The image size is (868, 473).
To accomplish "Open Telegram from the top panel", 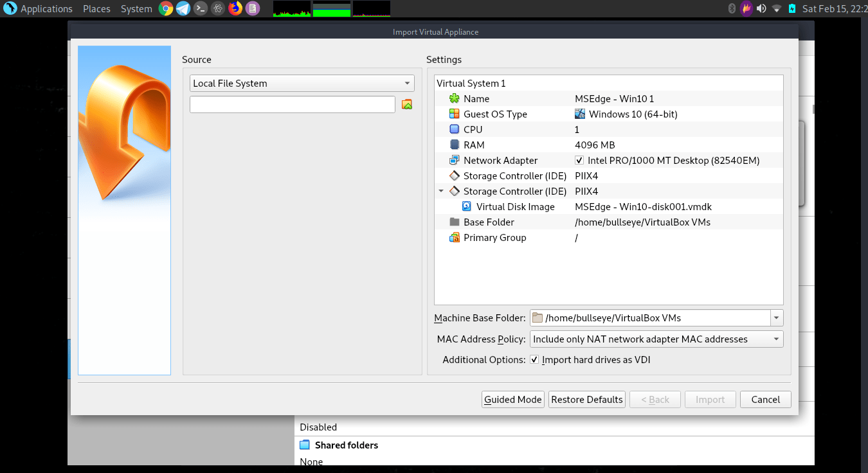I will pos(183,8).
